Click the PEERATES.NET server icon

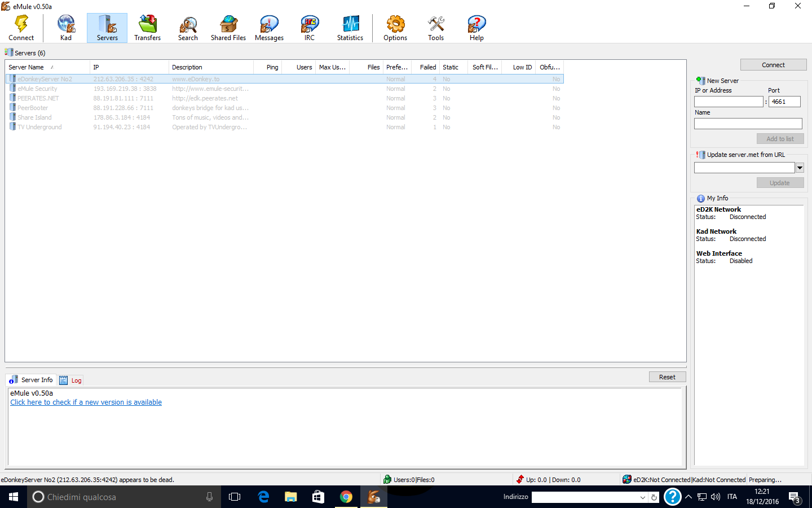click(x=12, y=98)
